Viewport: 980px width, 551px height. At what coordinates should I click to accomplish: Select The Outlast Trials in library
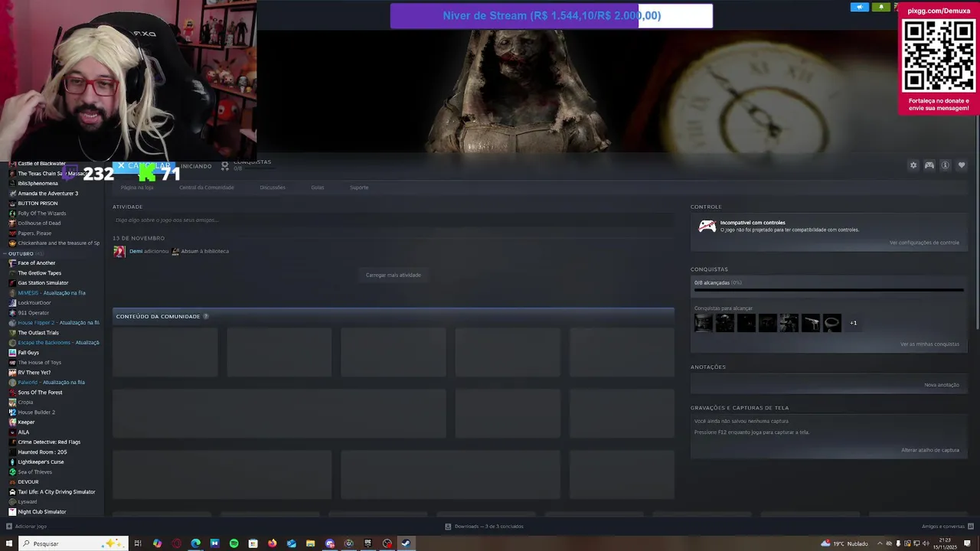38,333
